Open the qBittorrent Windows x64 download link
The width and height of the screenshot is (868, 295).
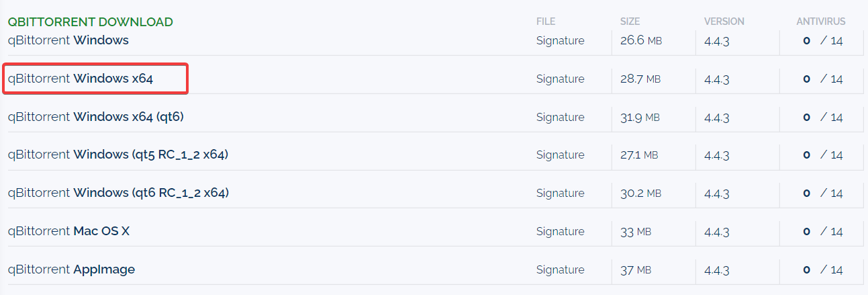(x=81, y=79)
